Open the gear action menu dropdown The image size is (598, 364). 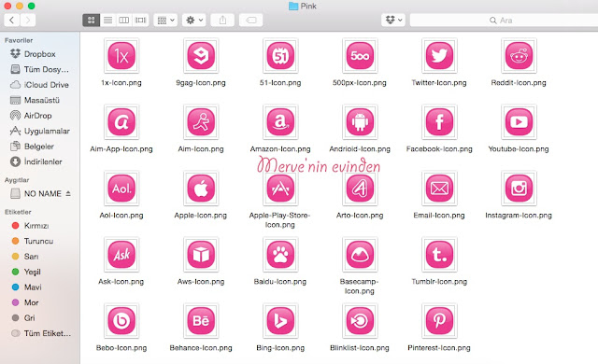click(x=193, y=21)
